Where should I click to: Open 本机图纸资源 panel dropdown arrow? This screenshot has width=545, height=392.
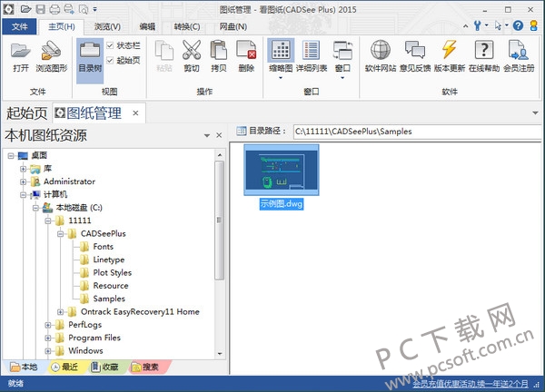(207, 135)
